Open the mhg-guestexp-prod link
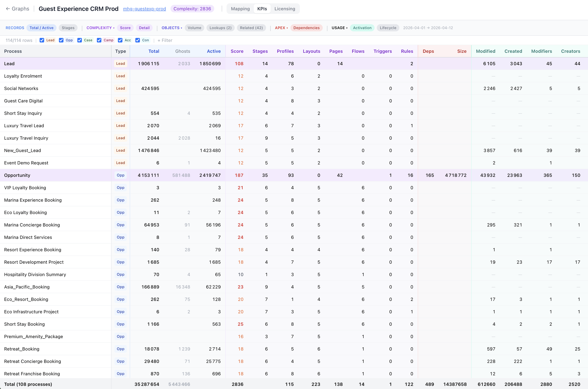This screenshot has height=389, width=588. (144, 9)
